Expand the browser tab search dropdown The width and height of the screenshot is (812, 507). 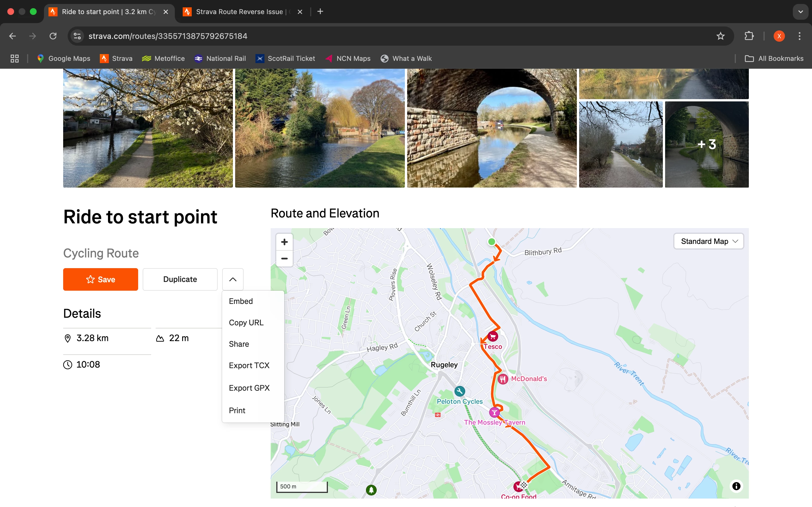[x=800, y=12]
